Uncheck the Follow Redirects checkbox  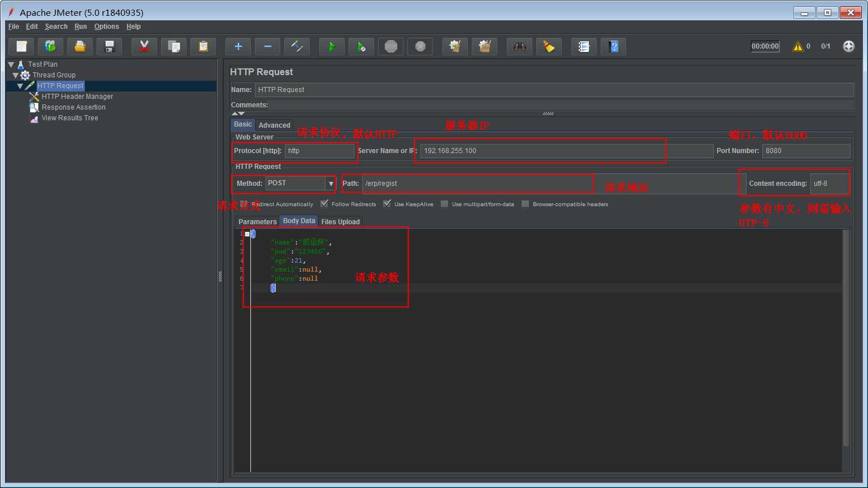click(x=324, y=204)
